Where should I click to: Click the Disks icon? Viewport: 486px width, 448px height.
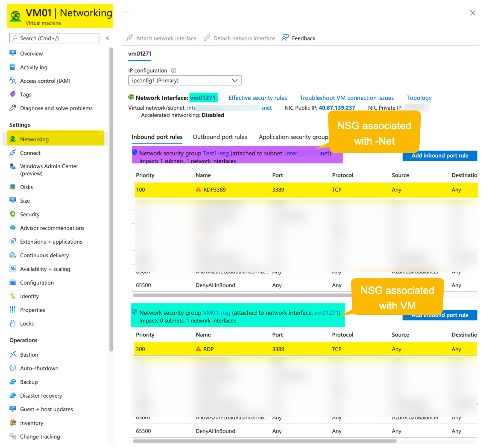(13, 187)
